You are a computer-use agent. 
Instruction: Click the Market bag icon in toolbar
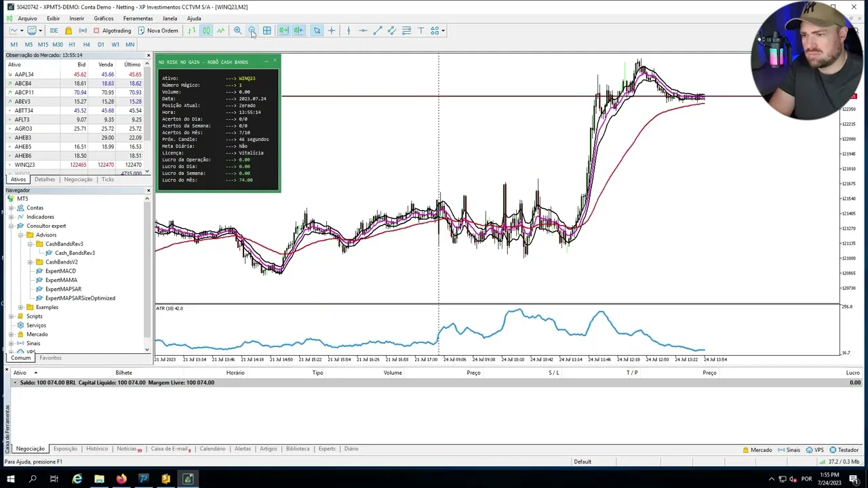(68, 30)
